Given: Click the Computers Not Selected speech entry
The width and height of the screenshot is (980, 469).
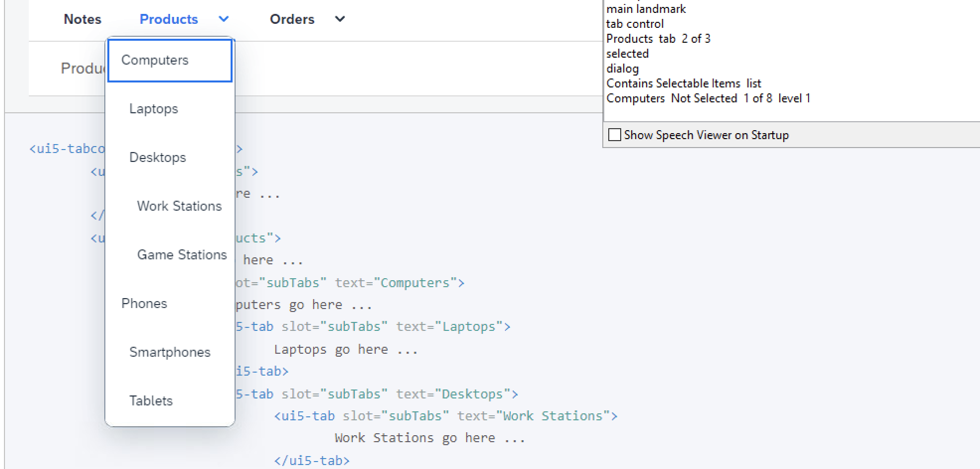Looking at the screenshot, I should pos(709,98).
